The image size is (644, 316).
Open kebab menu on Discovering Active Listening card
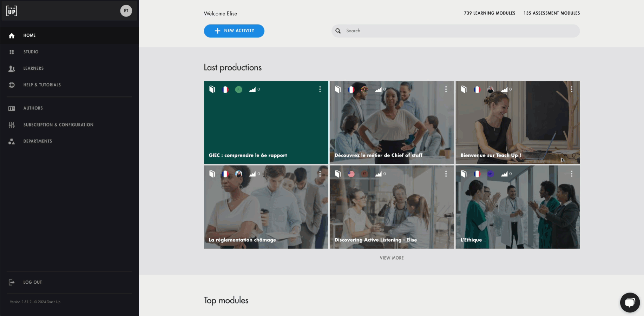point(446,174)
